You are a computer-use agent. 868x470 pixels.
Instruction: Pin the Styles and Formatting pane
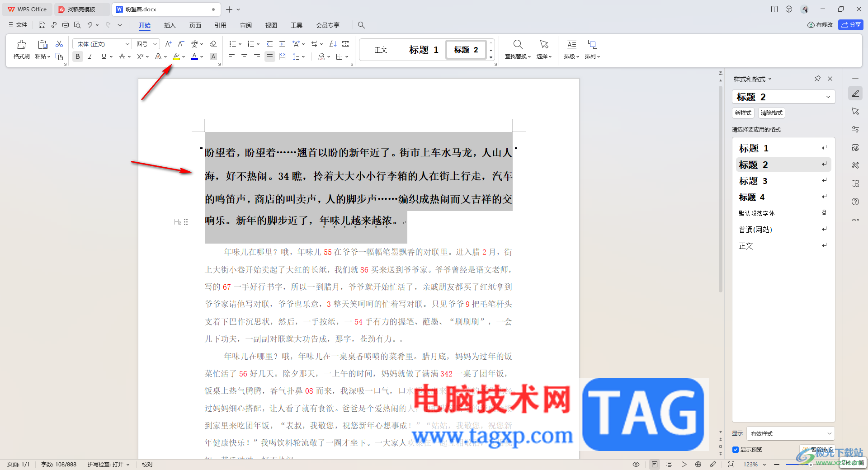point(817,79)
